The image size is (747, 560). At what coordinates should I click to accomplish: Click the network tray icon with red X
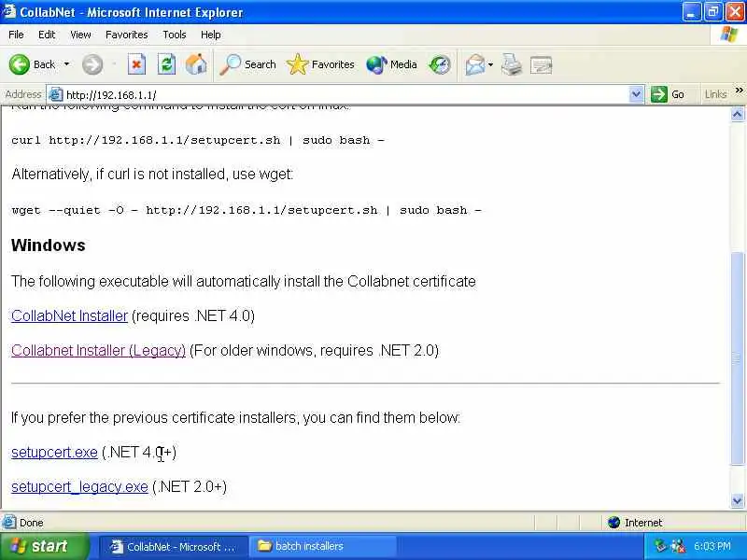(678, 546)
